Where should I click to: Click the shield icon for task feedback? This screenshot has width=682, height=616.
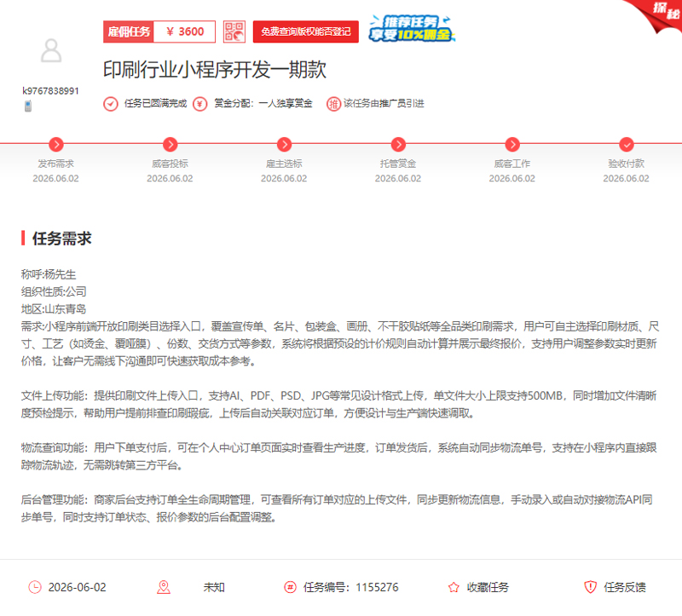point(590,587)
